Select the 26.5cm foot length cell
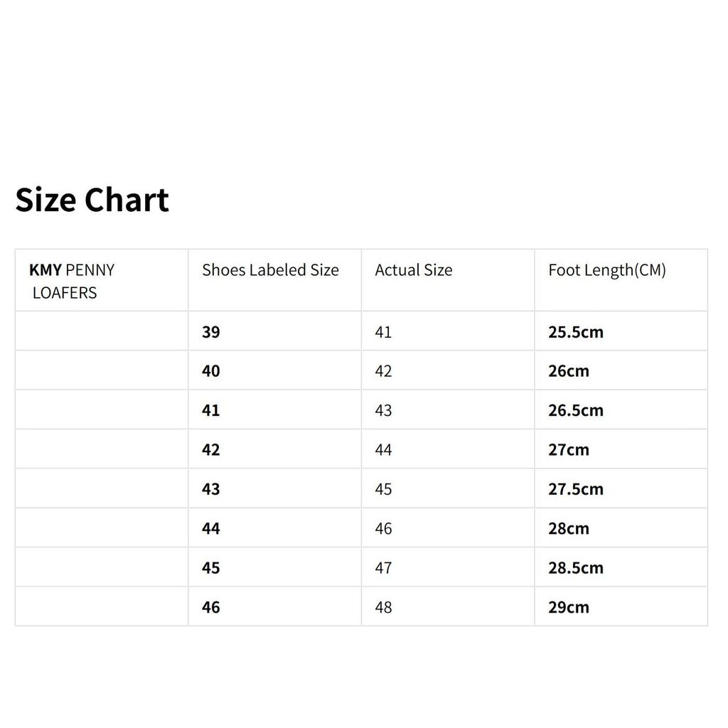Viewport: 728px width, 728px height. [576, 411]
